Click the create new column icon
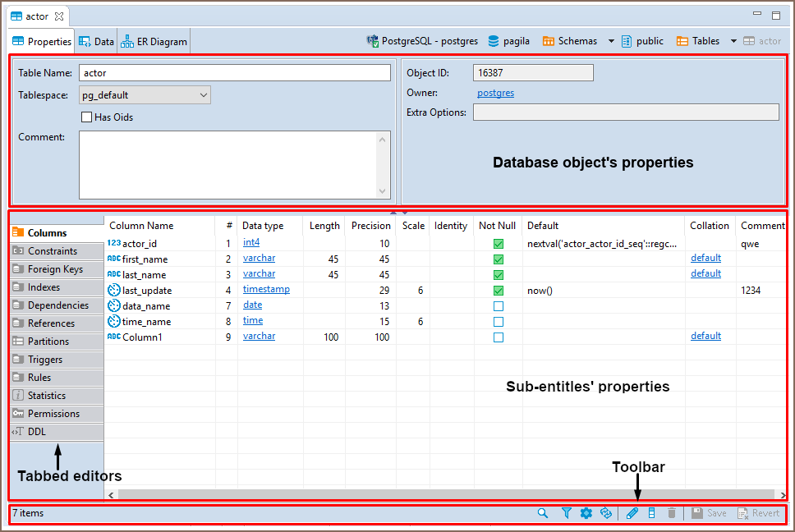795x532 pixels. pos(652,513)
